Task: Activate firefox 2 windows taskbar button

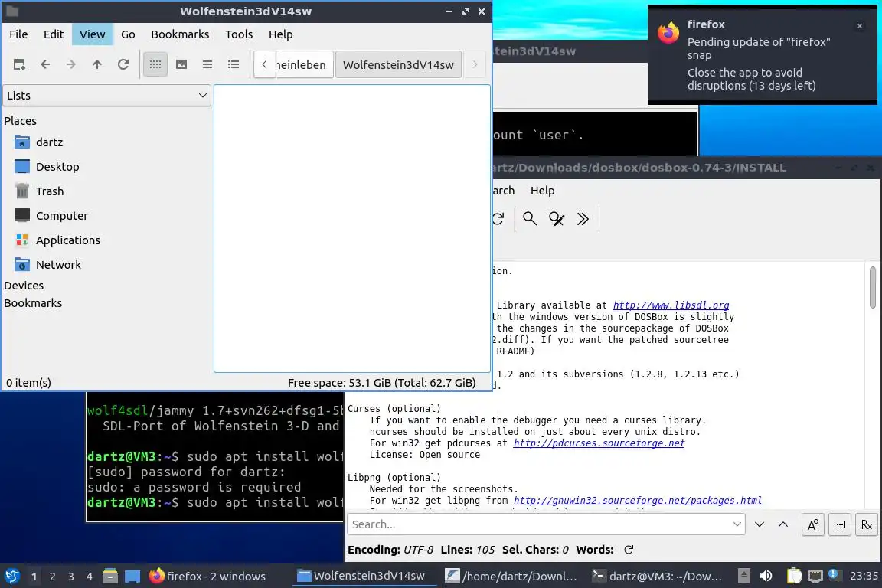Action: [207, 577]
